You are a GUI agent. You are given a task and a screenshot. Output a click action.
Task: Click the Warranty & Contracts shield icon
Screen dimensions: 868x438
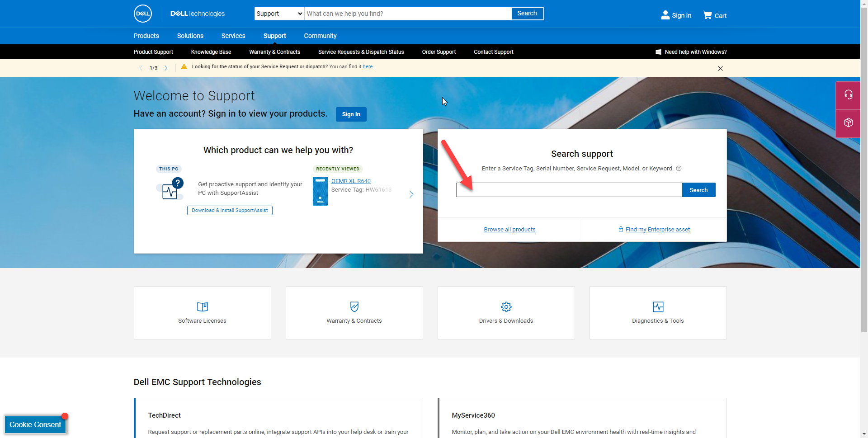354,307
